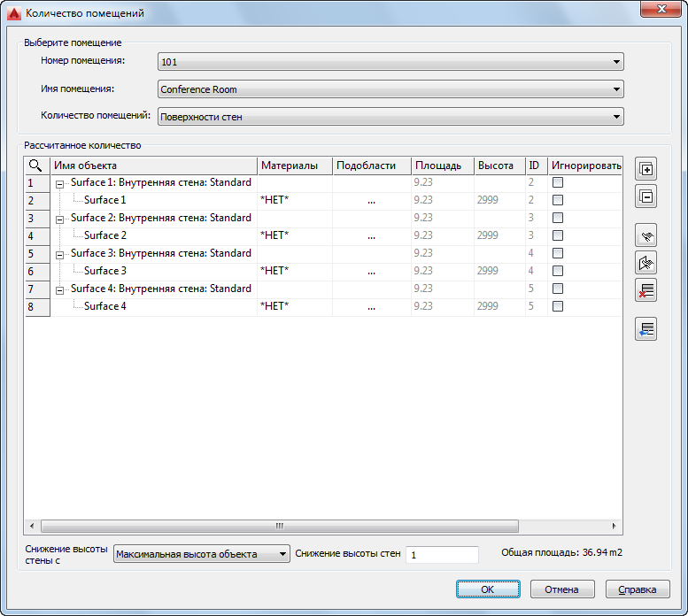The width and height of the screenshot is (688, 616).
Task: Click the 'Справка' help button
Action: click(x=638, y=589)
